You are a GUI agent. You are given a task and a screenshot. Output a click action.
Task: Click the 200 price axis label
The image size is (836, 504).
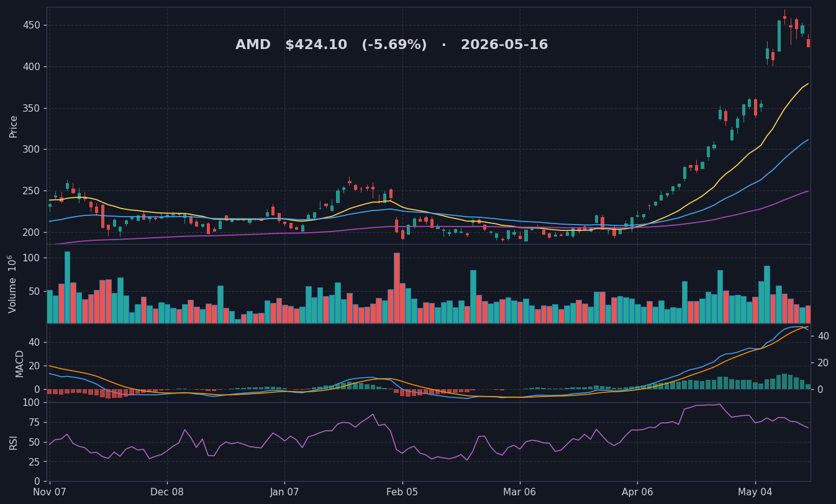tap(32, 232)
